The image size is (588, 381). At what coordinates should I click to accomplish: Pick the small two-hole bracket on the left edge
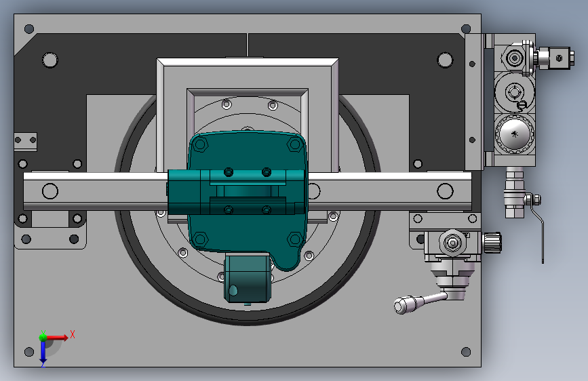coord(26,142)
